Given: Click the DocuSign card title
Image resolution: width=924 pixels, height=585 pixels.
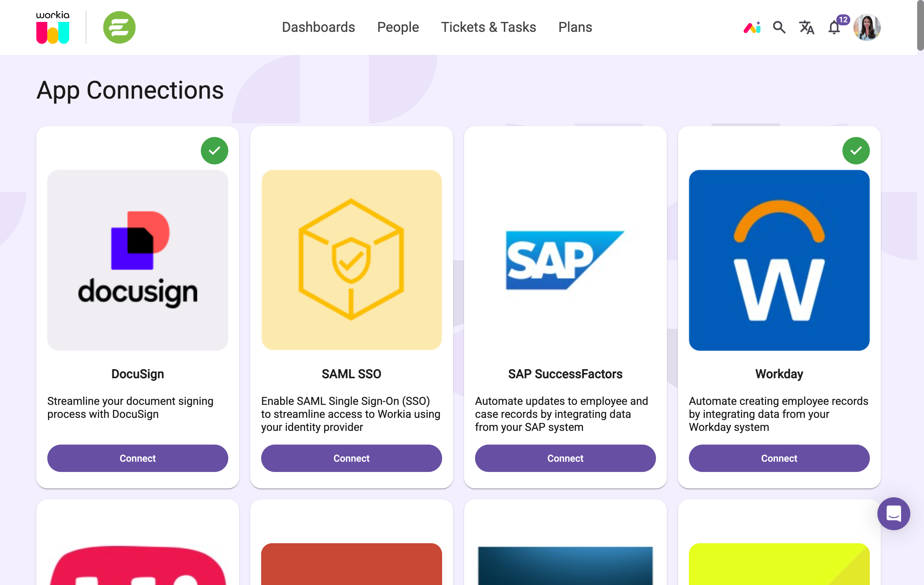Looking at the screenshot, I should pos(138,374).
